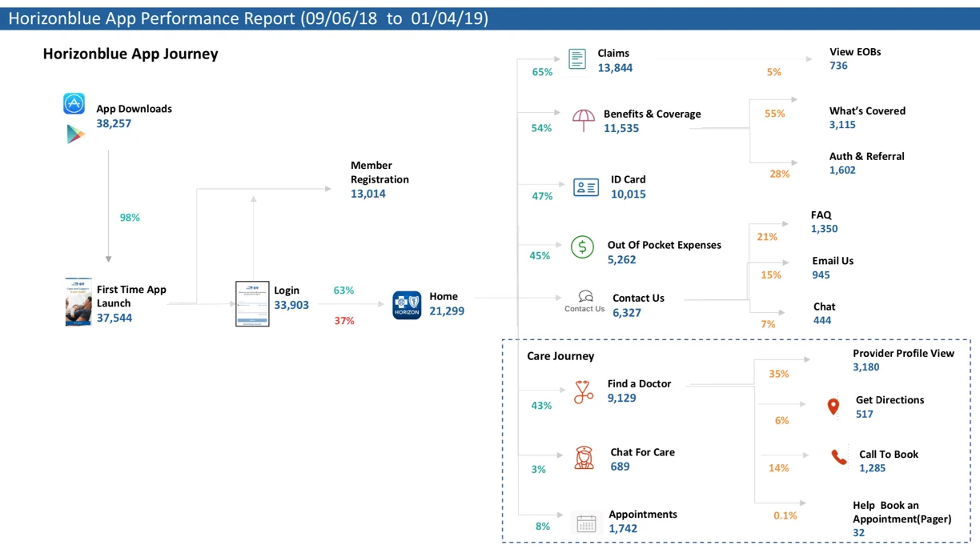The image size is (980, 557).
Task: Click the Find a Doctor stethoscope icon
Action: pos(584,391)
